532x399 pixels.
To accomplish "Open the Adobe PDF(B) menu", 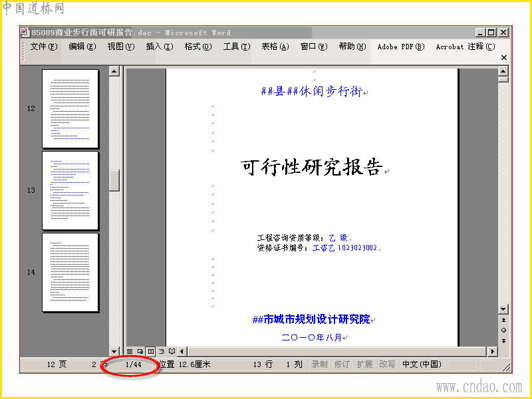I will (x=401, y=47).
